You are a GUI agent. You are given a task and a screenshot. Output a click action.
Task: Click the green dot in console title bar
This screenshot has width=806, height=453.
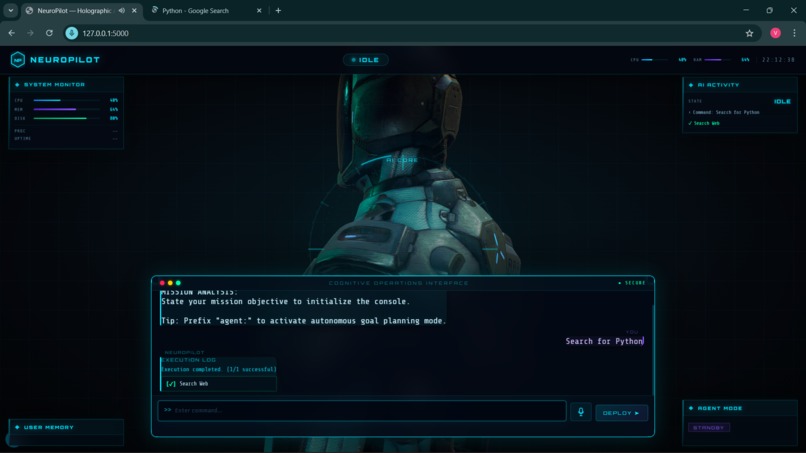[x=178, y=283]
